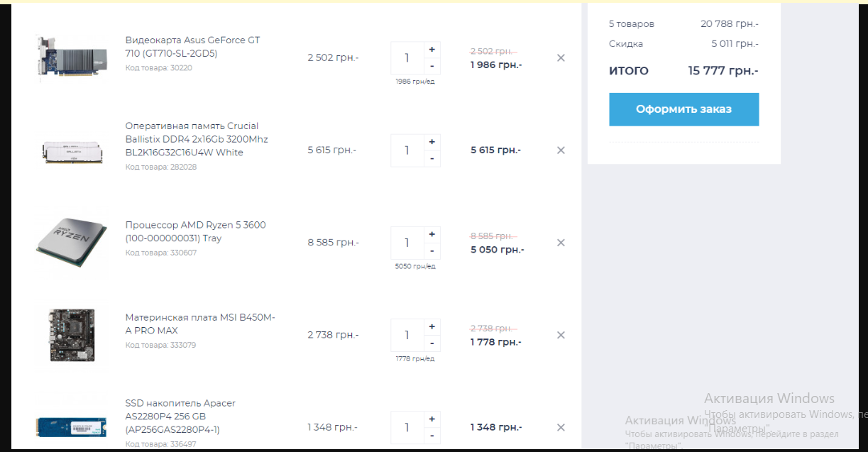Click the Crucial Ballistix RAM thumbnail
868x452 pixels.
point(71,150)
